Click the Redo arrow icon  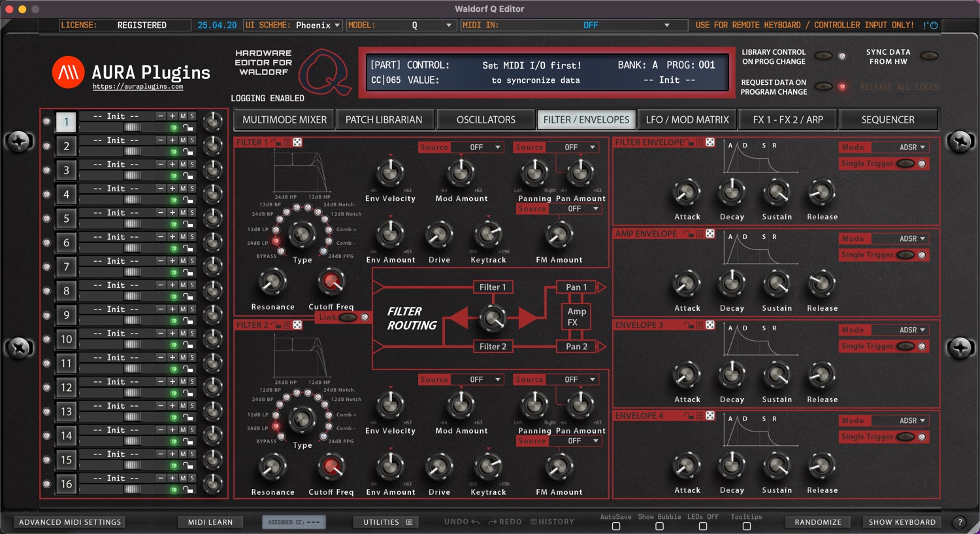(493, 522)
